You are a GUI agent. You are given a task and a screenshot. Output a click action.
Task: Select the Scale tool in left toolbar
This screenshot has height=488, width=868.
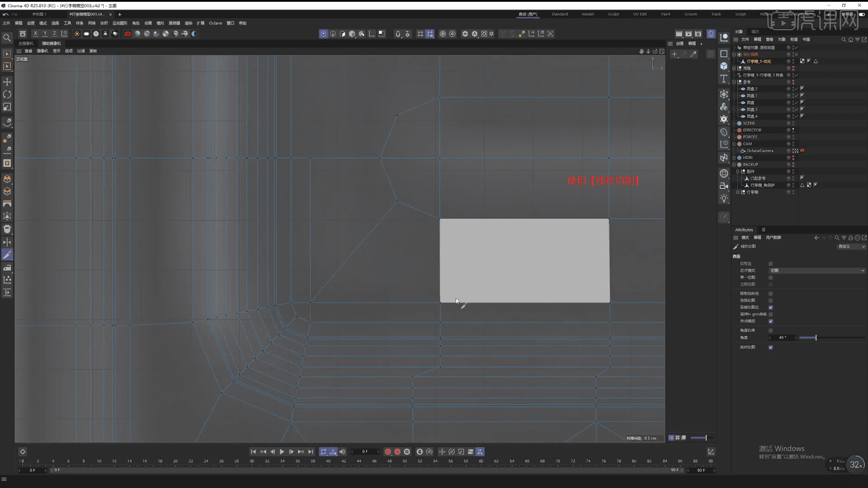coord(7,107)
